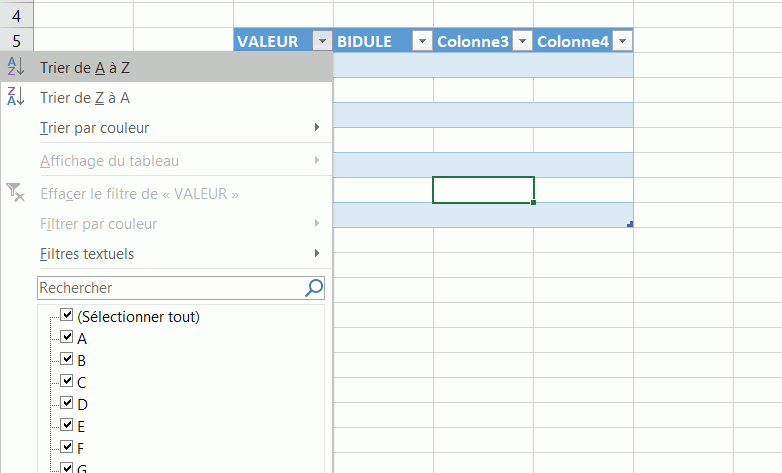
Task: Toggle the checkbox for value A
Action: (67, 338)
